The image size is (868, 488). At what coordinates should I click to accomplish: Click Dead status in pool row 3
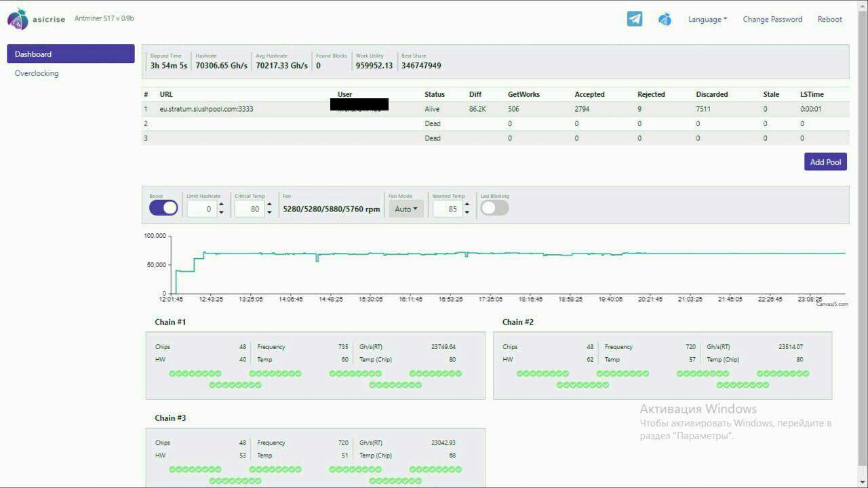pos(433,138)
